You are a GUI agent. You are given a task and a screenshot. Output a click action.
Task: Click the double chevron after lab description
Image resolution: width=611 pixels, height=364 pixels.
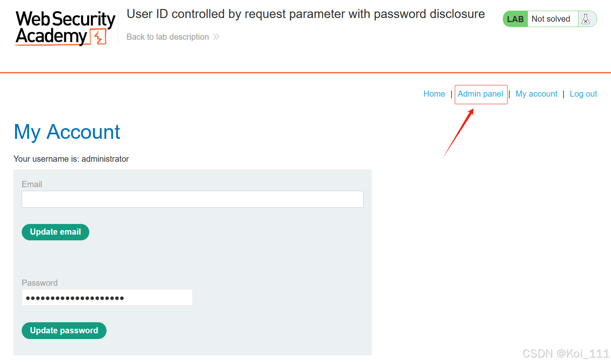pos(216,37)
